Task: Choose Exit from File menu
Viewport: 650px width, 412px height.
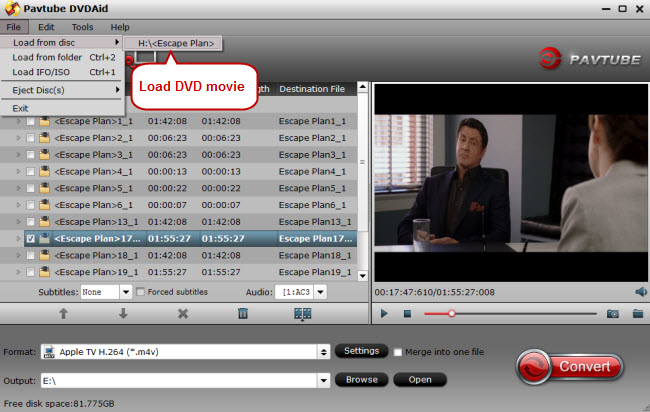Action: pos(62,108)
